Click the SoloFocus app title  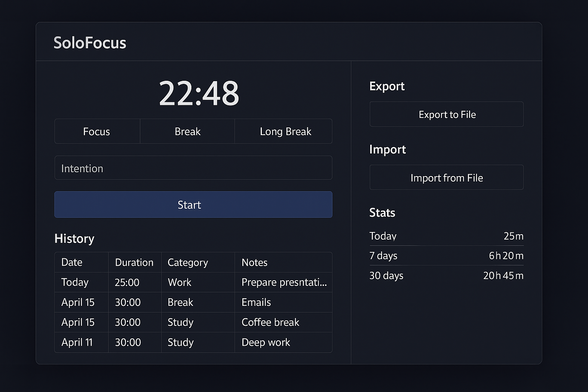coord(90,43)
